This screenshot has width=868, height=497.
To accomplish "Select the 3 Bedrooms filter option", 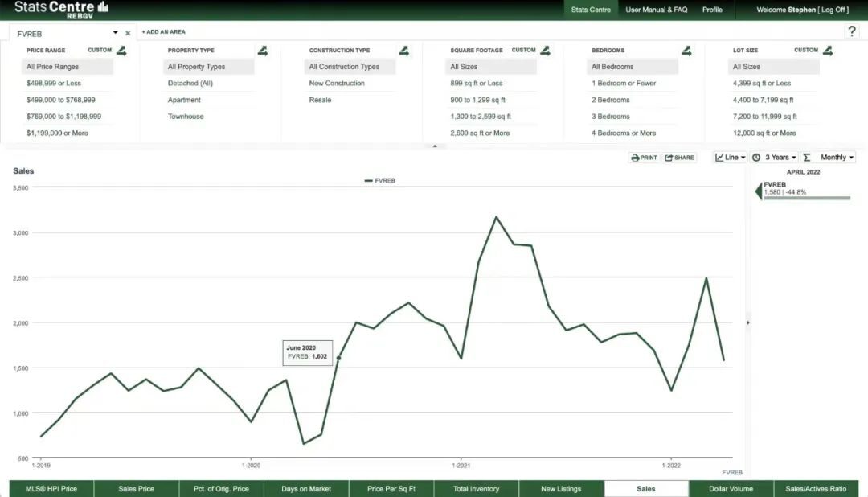I will [611, 117].
